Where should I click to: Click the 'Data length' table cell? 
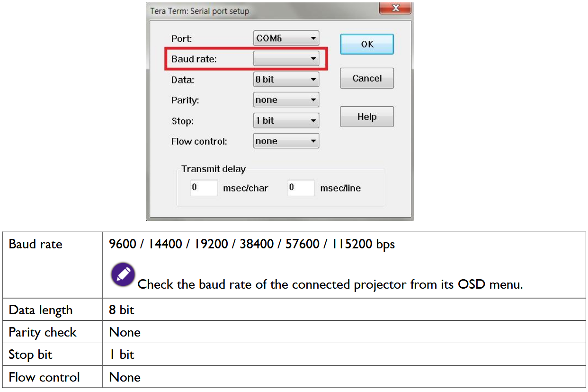(x=53, y=310)
